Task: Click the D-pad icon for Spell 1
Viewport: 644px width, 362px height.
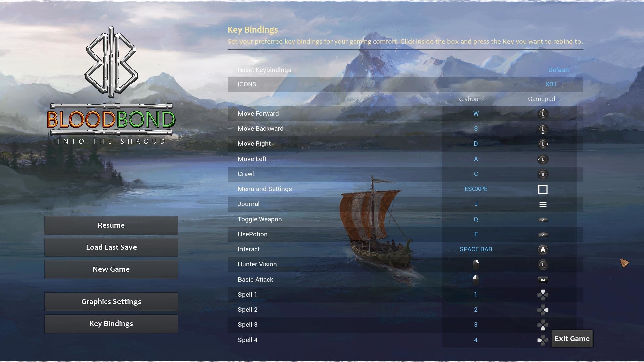Action: point(543,295)
